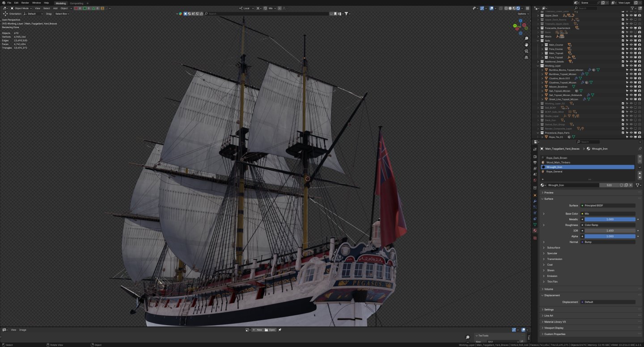Screen dimensions: 644x347
Task: Collapse the Working_Layer collection
Action: pos(538,66)
